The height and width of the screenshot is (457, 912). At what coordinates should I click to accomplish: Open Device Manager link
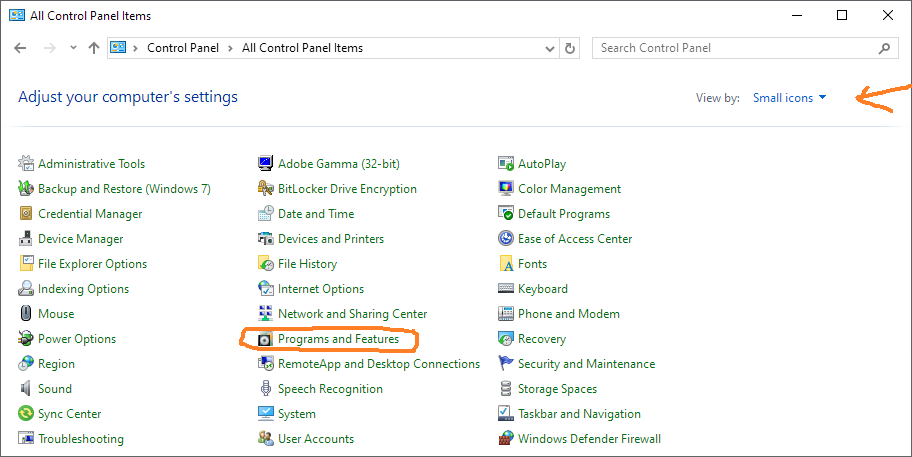(81, 239)
